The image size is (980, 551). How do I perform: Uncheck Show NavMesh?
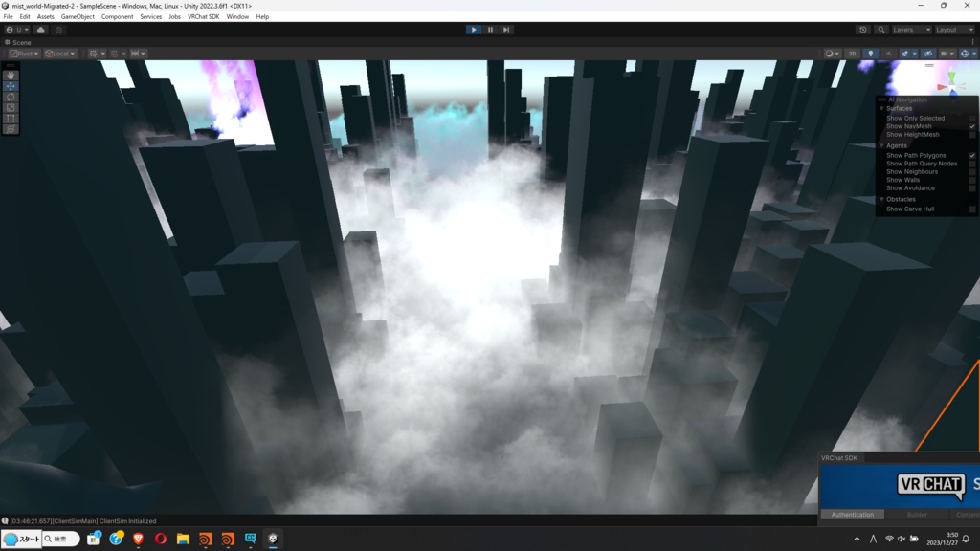[972, 126]
